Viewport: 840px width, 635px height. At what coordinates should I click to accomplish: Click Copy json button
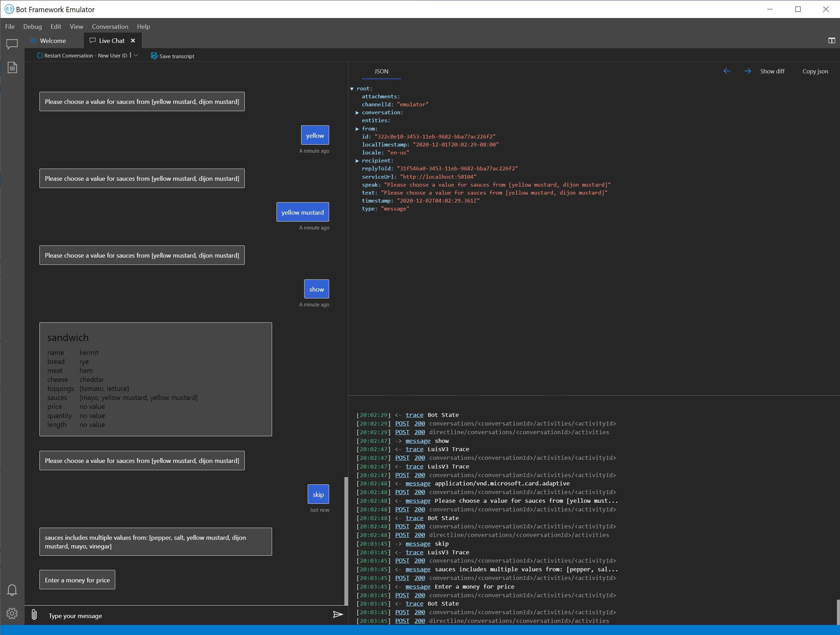pyautogui.click(x=815, y=71)
